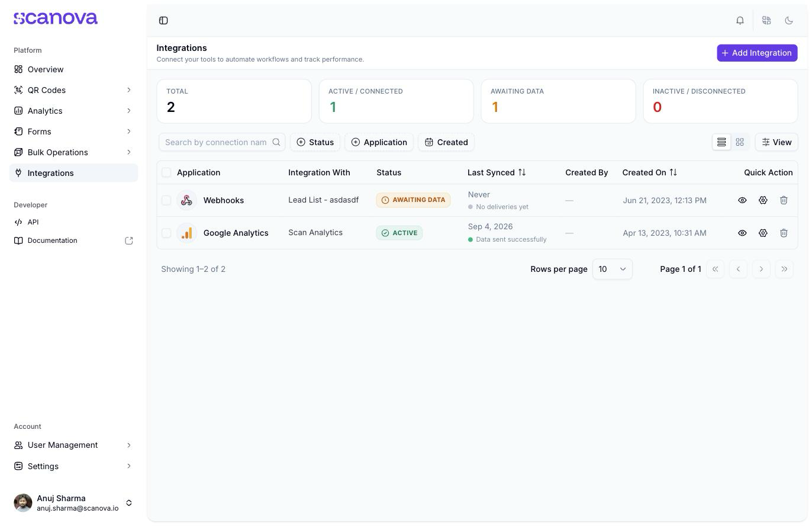Expand Analytics menu chevron
This screenshot has height=526, width=812.
point(128,111)
